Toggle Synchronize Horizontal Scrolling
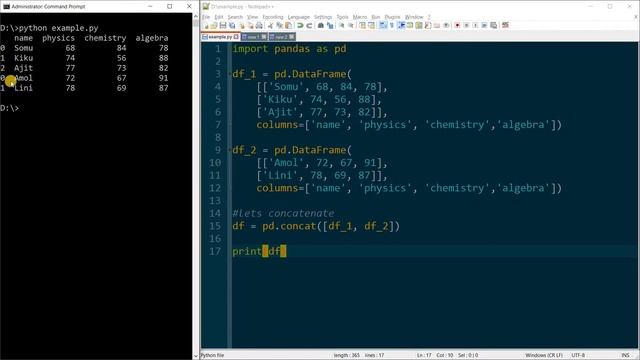 click(371, 25)
